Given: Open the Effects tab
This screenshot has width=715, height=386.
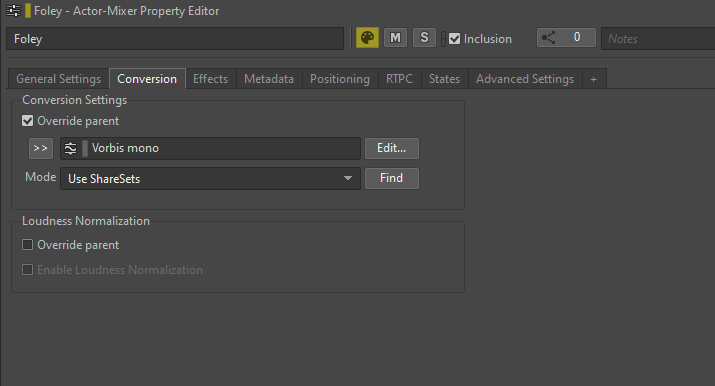Looking at the screenshot, I should coord(210,79).
